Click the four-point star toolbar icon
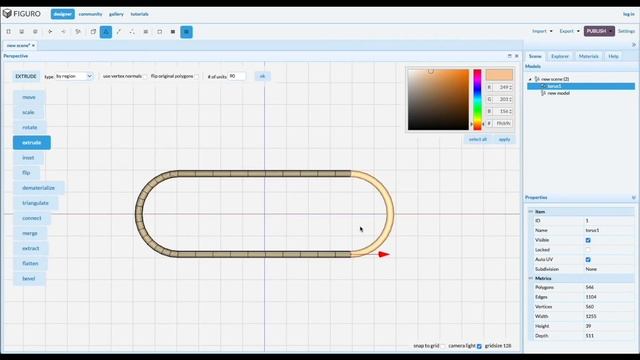640x360 pixels. point(50,32)
